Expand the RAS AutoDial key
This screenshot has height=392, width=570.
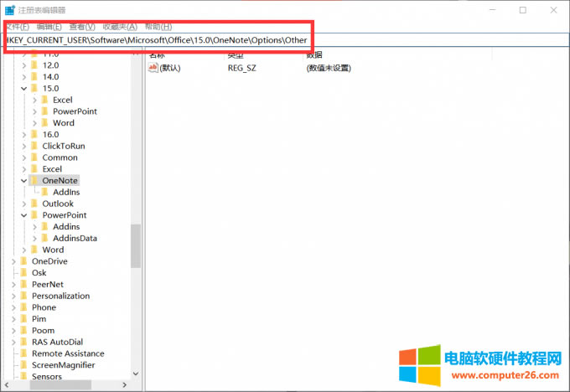click(13, 343)
